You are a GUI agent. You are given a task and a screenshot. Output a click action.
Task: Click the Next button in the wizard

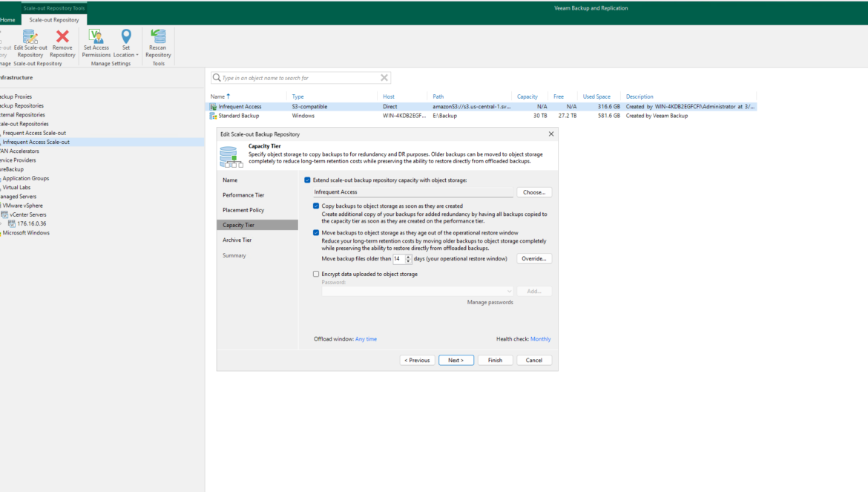coord(456,361)
